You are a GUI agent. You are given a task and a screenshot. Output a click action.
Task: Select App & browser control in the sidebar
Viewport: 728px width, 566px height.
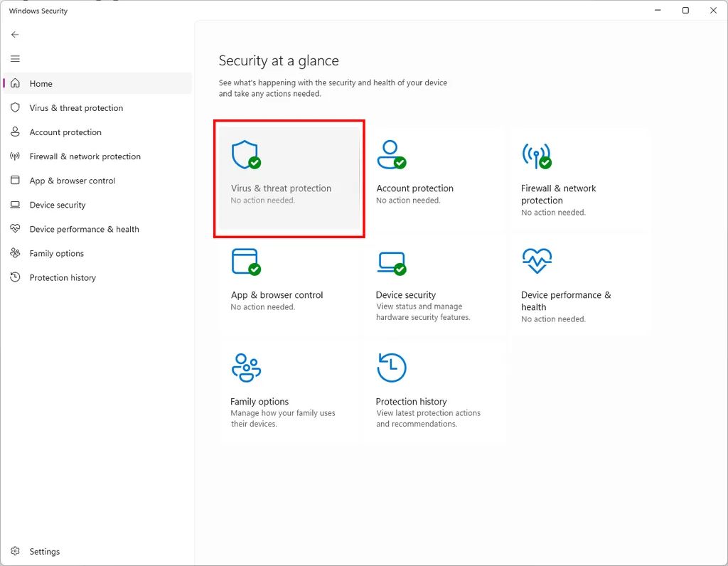pos(72,181)
